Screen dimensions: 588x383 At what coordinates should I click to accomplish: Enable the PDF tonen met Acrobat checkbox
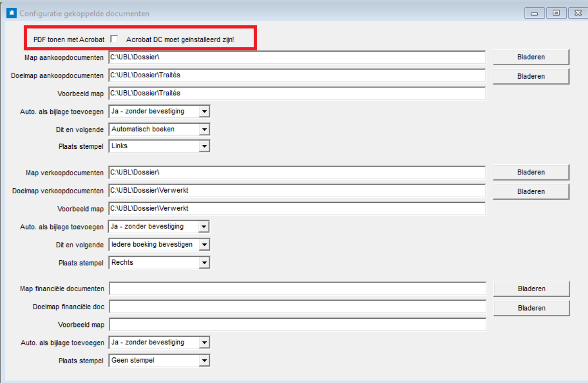pos(114,39)
